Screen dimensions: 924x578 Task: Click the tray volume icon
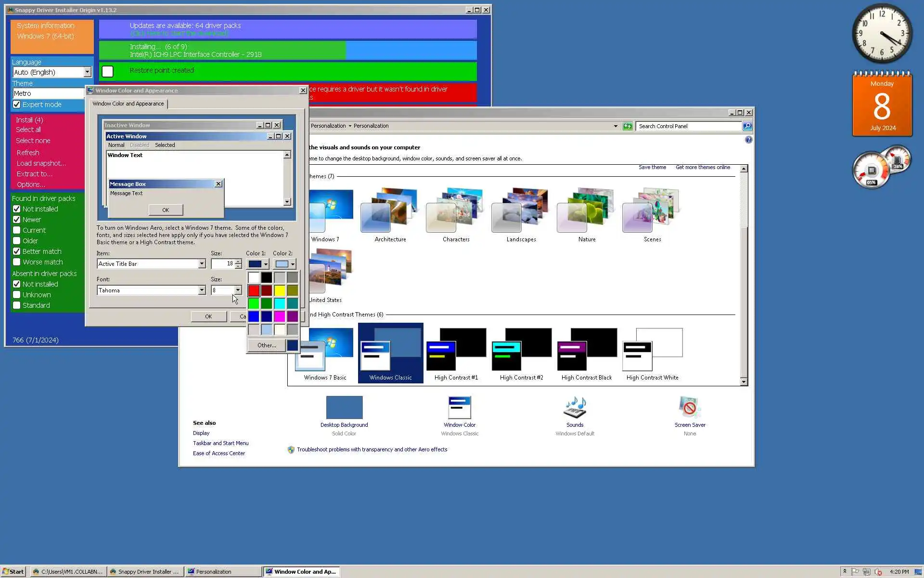tap(878, 572)
